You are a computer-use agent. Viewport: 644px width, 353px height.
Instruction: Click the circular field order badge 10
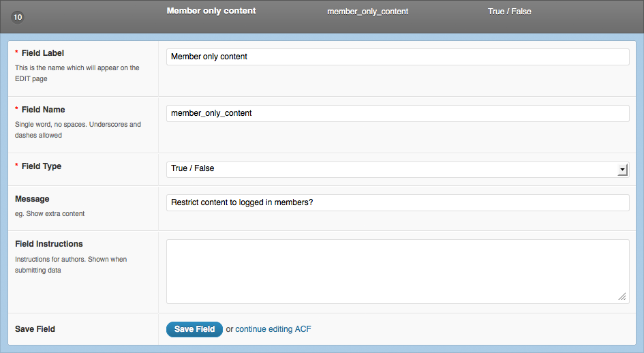(18, 17)
